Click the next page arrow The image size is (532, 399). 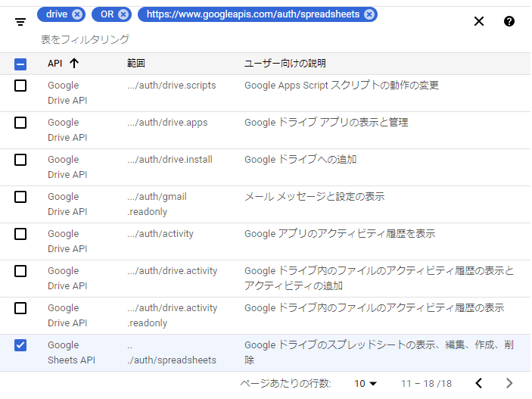pyautogui.click(x=509, y=383)
